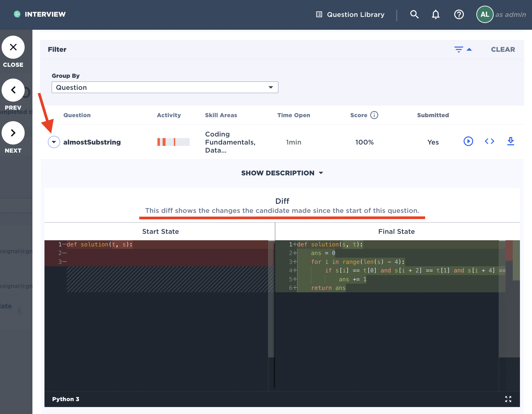Image resolution: width=532 pixels, height=414 pixels.
Task: Open search with the magnifier icon
Action: pos(414,14)
